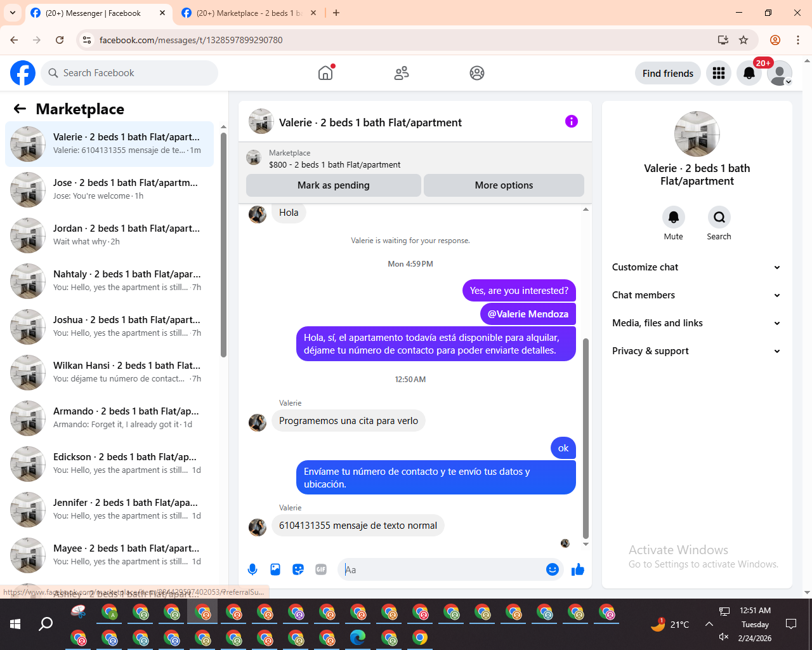Open Mayee conversation
The width and height of the screenshot is (812, 650).
pyautogui.click(x=109, y=555)
